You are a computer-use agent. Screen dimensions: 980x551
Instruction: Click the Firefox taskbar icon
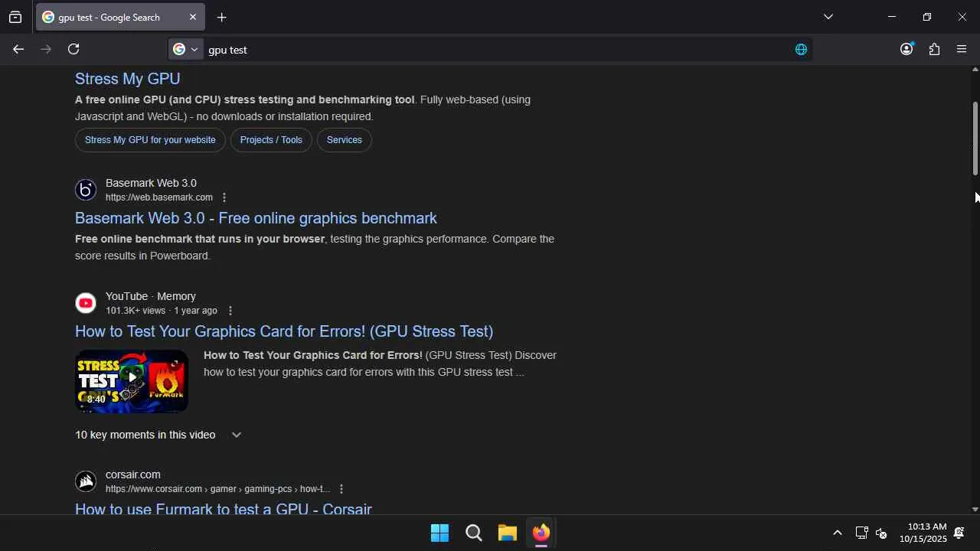click(x=541, y=533)
